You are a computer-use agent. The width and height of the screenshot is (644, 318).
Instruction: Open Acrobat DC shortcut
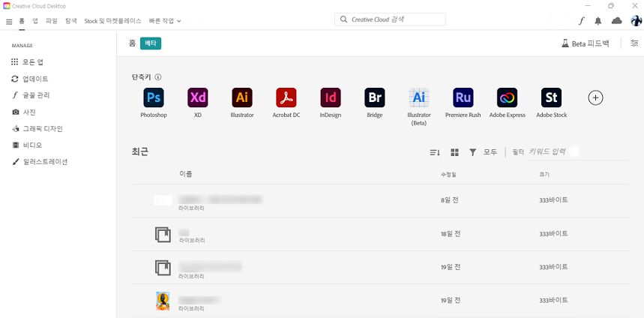286,97
